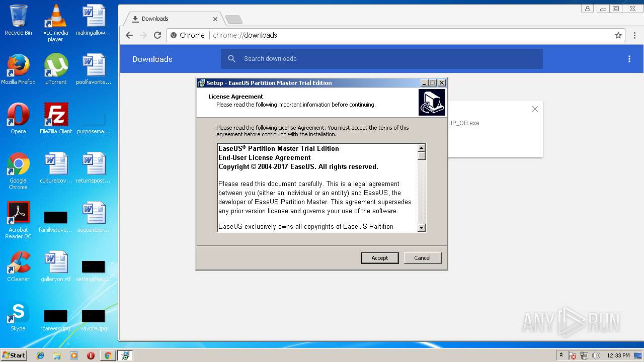Viewport: 644px width, 362px height.
Task: Open the Chrome user profile button
Action: click(x=587, y=9)
